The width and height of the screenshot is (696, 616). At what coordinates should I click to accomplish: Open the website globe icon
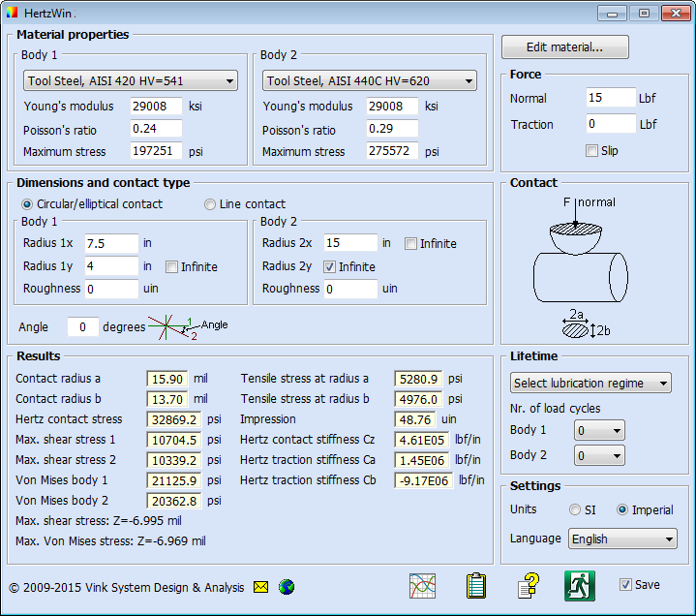point(286,587)
